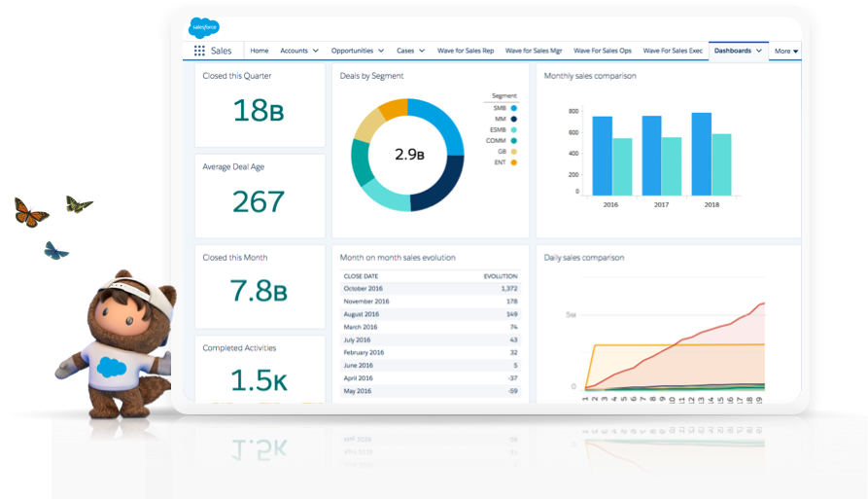Select the July 2016 table row
Screen dimensions: 868x499
pos(431,339)
